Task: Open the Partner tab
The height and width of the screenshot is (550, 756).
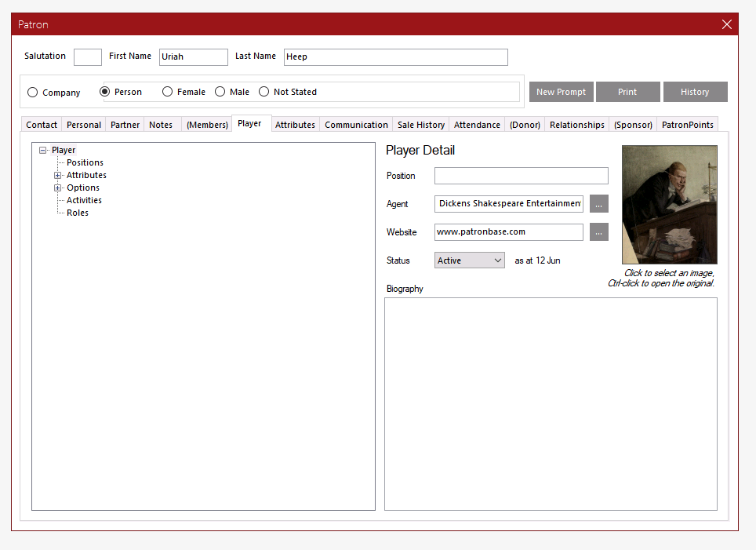Action: [x=125, y=125]
